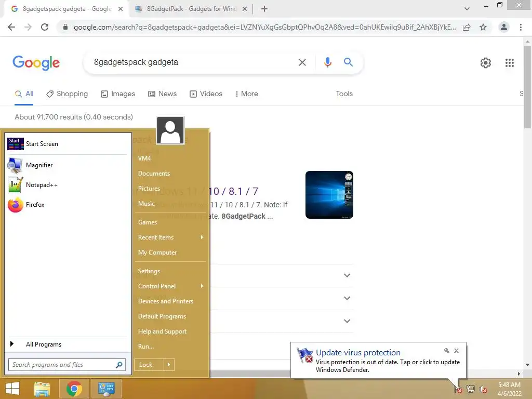
Task: Open Documents from Start menu
Action: [170, 174]
